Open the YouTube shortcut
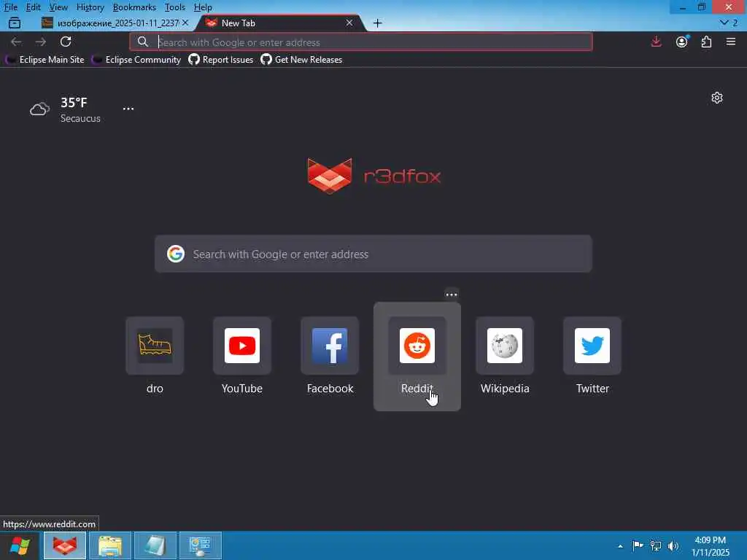This screenshot has height=560, width=747. [x=242, y=356]
